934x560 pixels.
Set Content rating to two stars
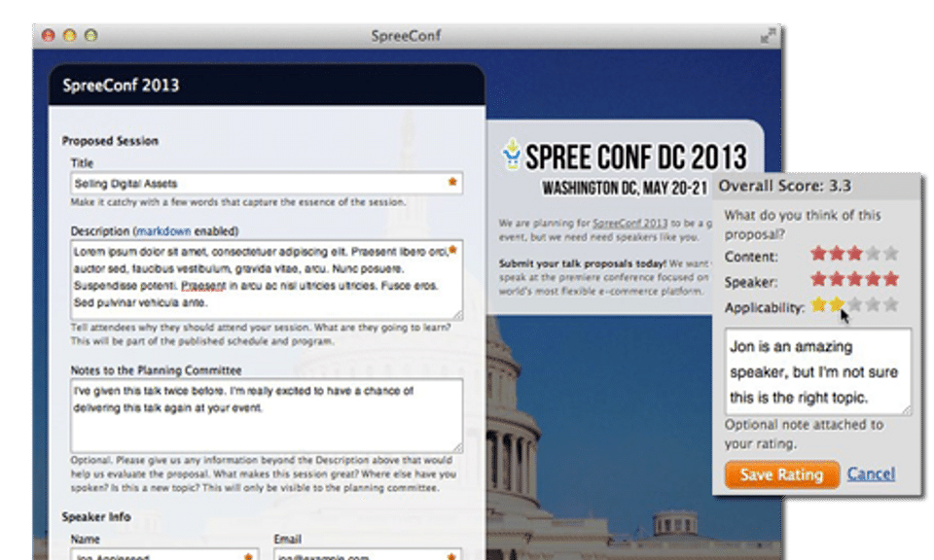pos(837,254)
